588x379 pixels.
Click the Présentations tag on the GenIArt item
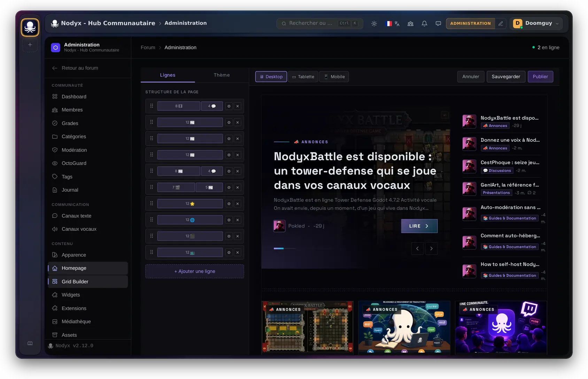point(496,193)
